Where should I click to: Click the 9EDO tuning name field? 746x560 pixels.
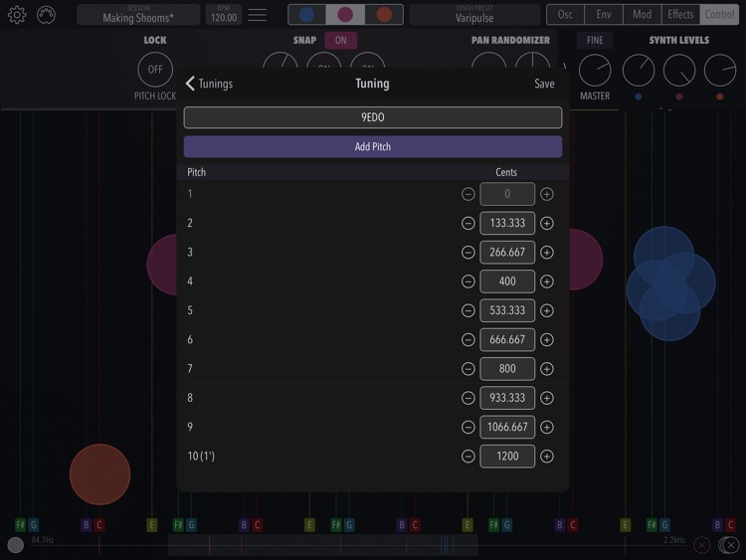tap(373, 117)
